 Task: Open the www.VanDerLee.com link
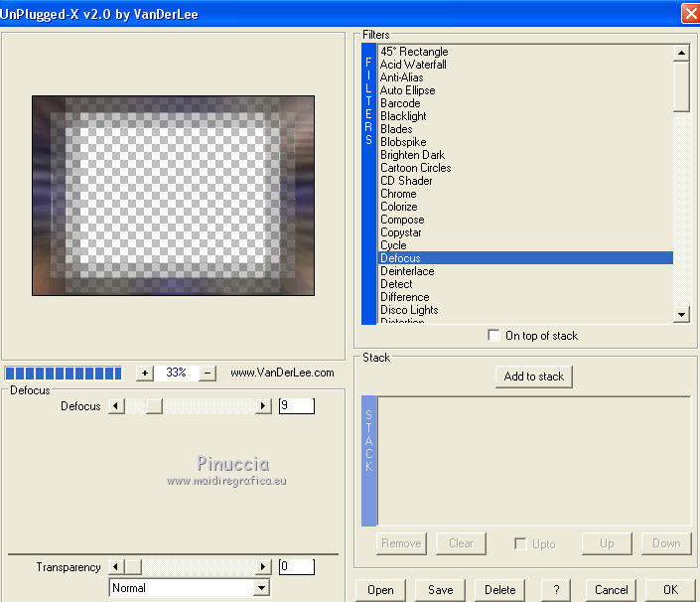tap(282, 373)
